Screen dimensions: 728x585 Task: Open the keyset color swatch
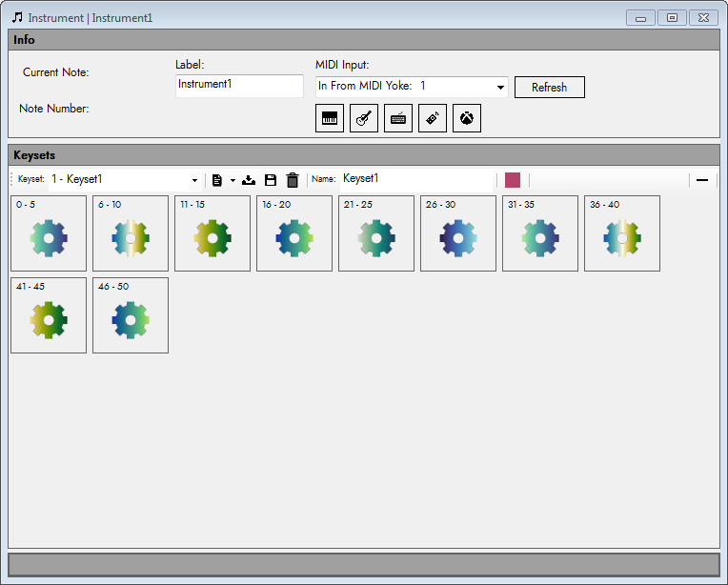pos(512,180)
